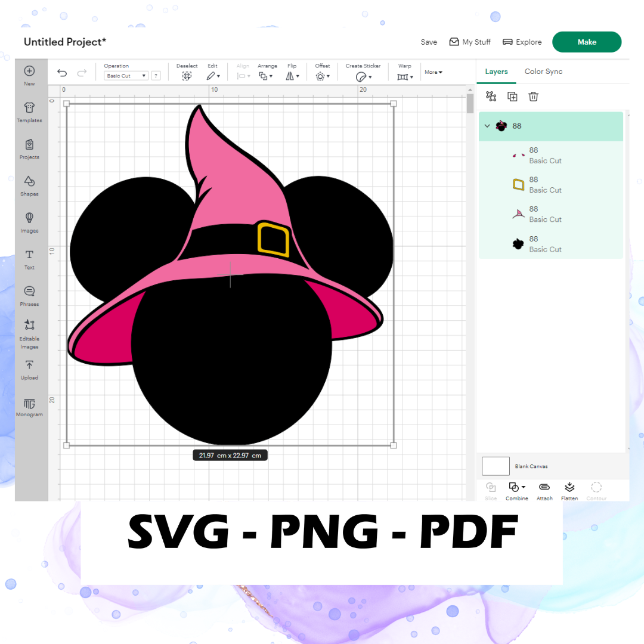Switch to the Layers tab

496,72
